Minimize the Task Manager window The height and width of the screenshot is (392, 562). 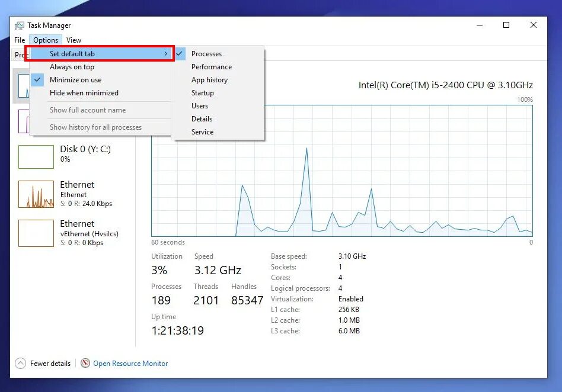click(x=480, y=25)
